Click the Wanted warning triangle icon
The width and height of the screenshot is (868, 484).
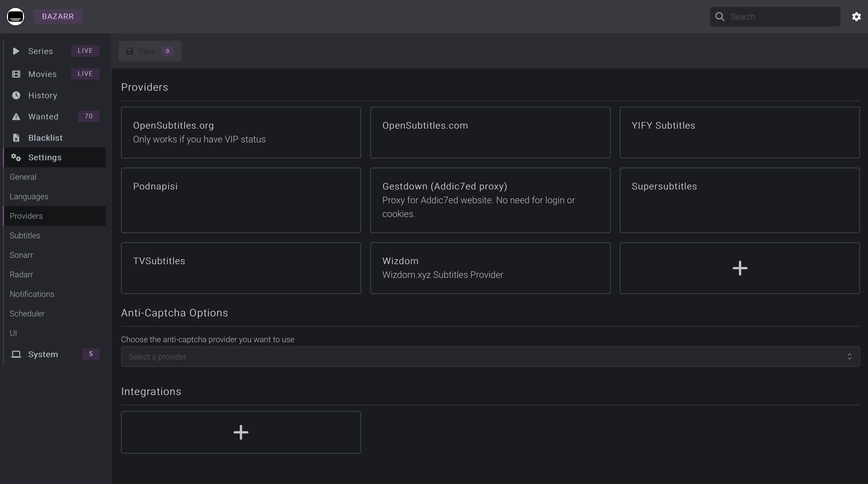click(x=16, y=117)
